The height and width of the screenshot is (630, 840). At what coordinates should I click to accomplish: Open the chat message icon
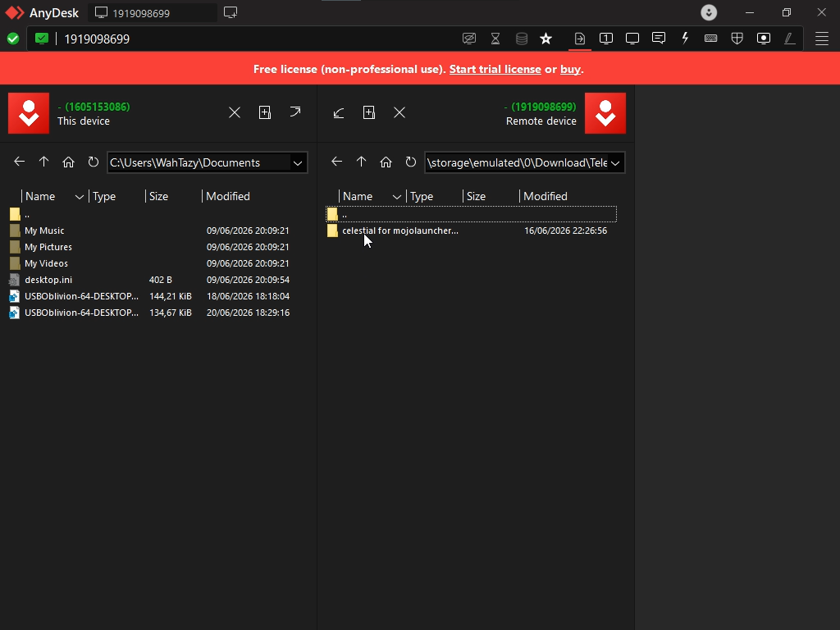click(659, 38)
